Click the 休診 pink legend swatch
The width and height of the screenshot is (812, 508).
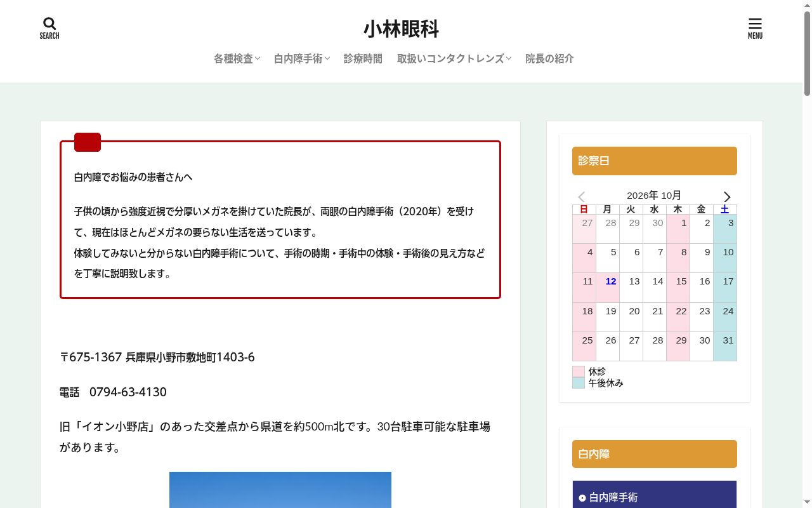579,371
